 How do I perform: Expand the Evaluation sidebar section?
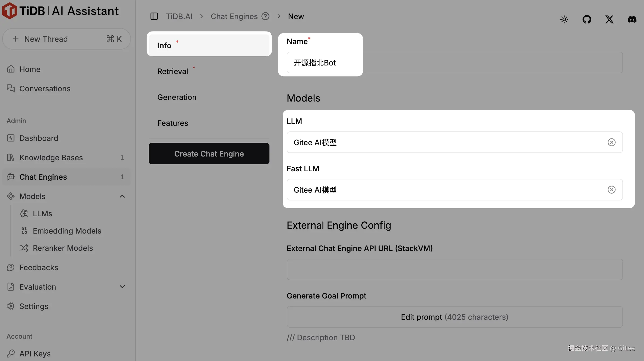122,287
